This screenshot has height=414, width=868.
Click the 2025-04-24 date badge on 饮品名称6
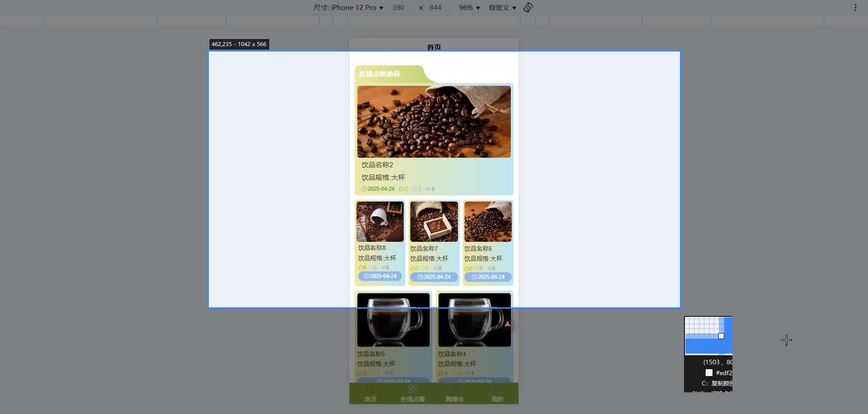[488, 277]
